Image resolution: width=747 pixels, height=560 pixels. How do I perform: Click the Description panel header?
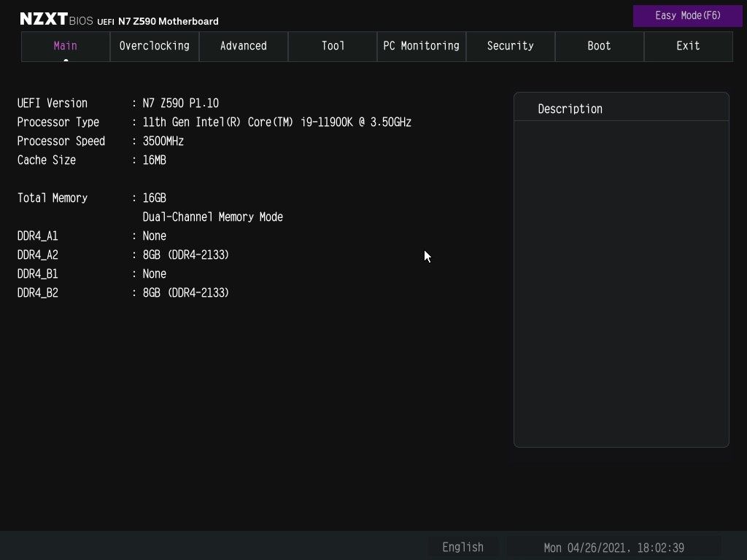pyautogui.click(x=622, y=108)
